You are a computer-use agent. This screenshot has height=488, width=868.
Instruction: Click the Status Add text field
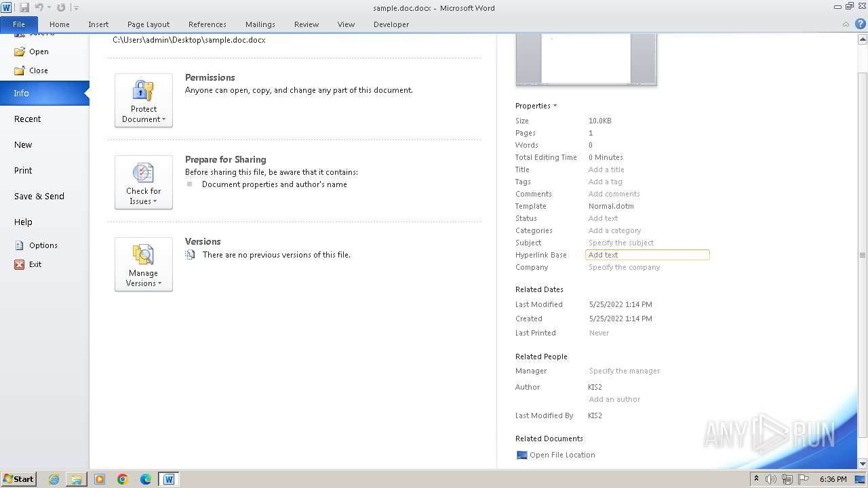coord(603,218)
